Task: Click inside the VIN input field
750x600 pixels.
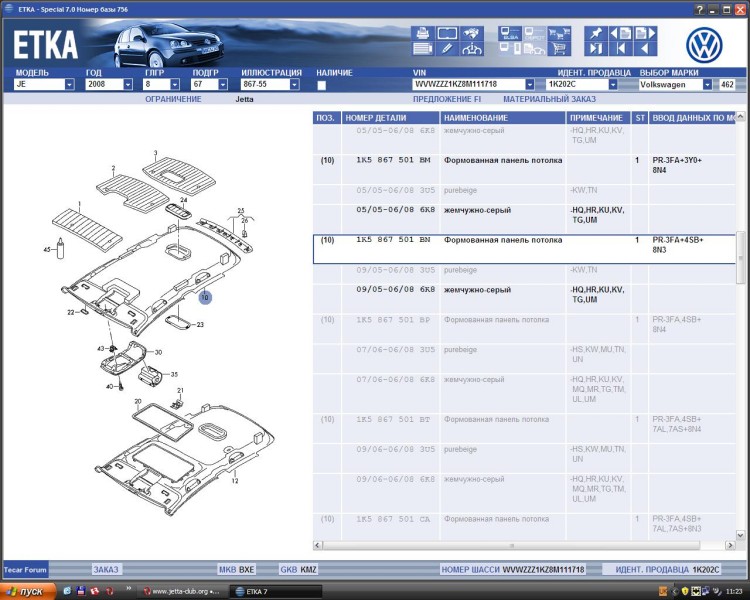Action: (x=468, y=84)
